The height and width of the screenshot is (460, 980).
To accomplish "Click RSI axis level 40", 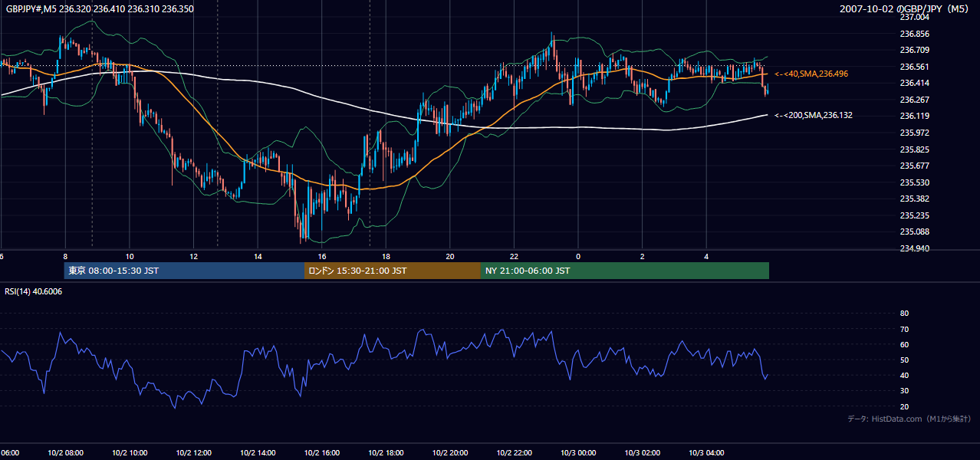I will [904, 376].
